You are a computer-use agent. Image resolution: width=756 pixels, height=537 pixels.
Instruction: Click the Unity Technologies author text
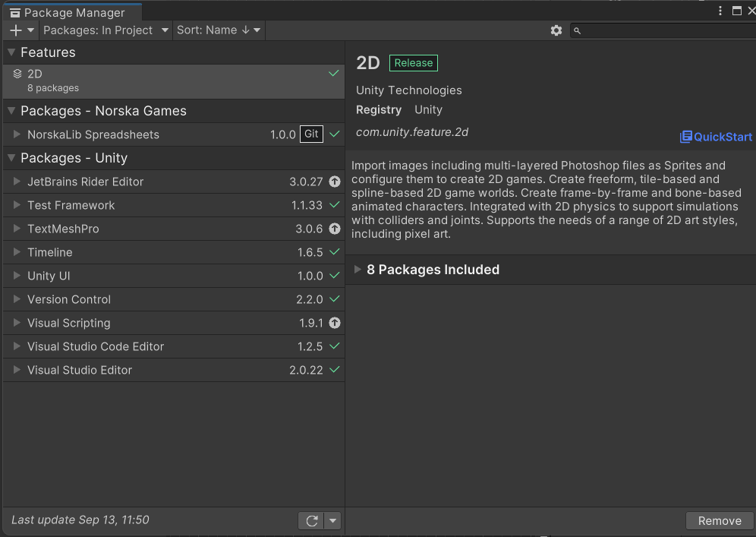[409, 90]
